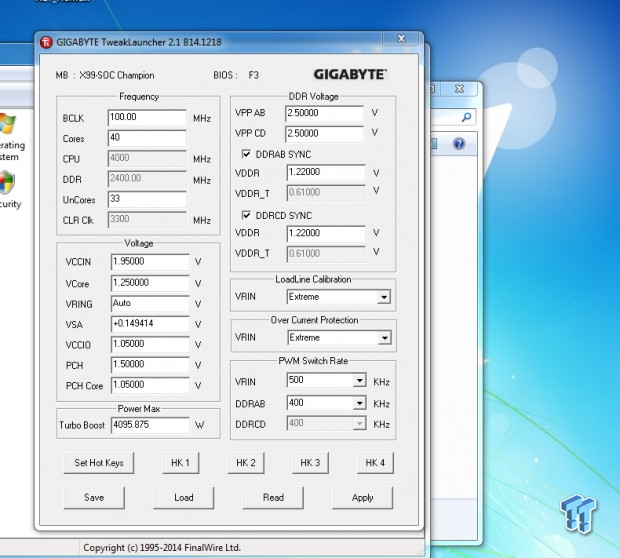Image resolution: width=620 pixels, height=558 pixels.
Task: Click the Read button
Action: [x=273, y=497]
